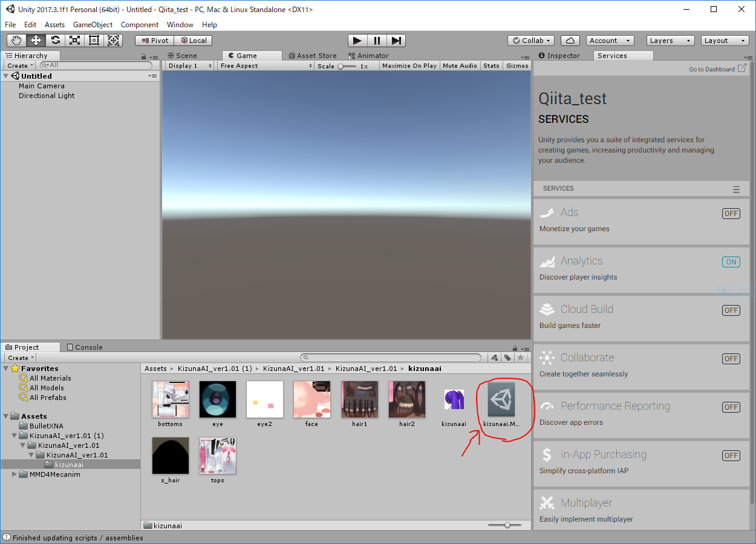
Task: Select the Rect transform tool
Action: point(94,41)
